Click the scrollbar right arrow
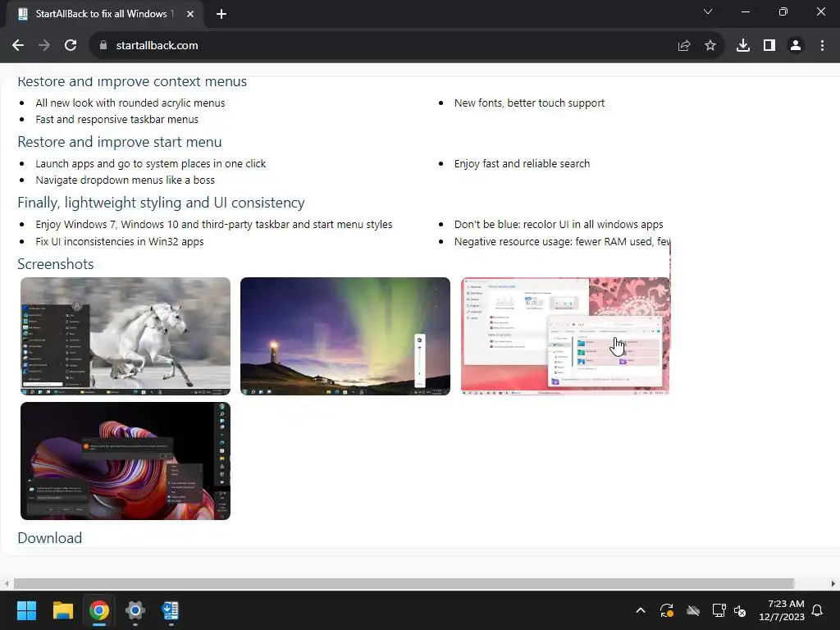The width and height of the screenshot is (840, 630). tap(833, 583)
